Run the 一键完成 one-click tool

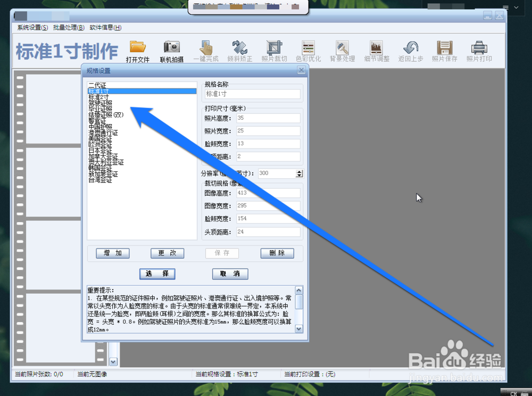click(x=206, y=51)
